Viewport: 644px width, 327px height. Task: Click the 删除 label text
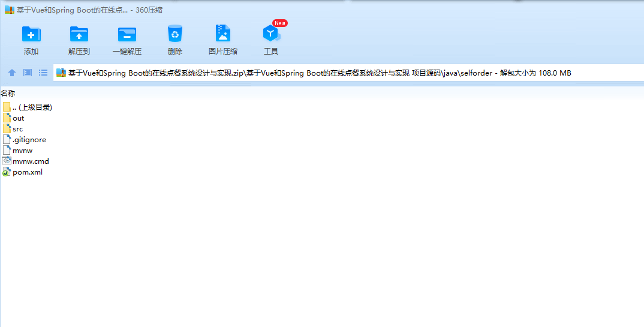(175, 52)
